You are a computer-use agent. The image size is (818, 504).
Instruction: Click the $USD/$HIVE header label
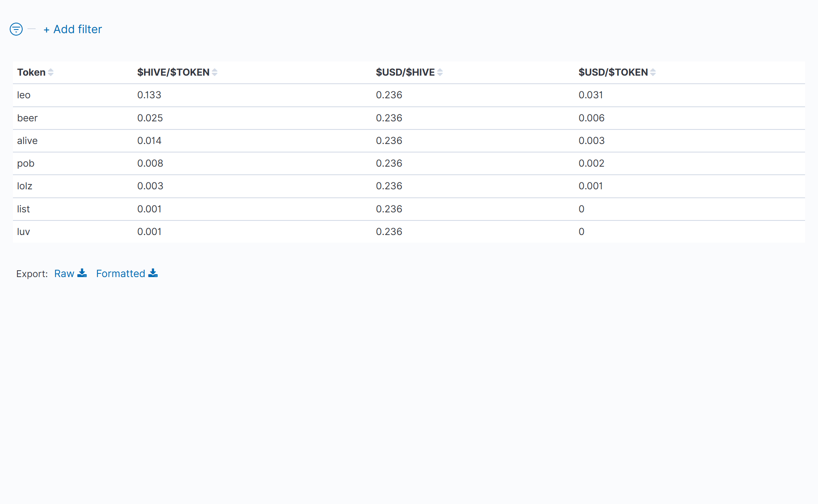405,72
